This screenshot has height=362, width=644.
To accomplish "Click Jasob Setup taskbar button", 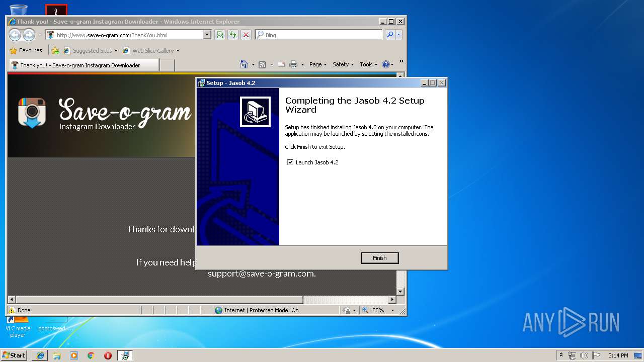I will (125, 355).
